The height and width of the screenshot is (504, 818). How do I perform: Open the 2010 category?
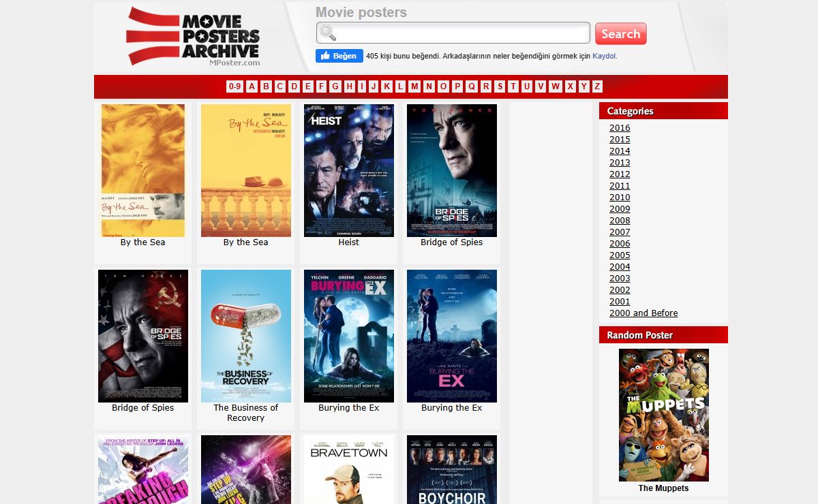click(x=620, y=198)
